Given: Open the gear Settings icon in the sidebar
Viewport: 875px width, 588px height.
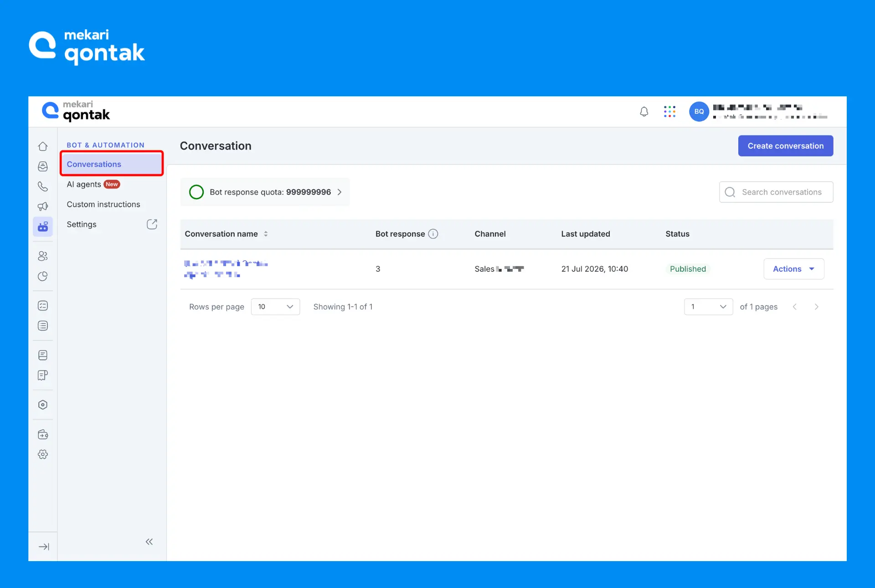Looking at the screenshot, I should pyautogui.click(x=43, y=454).
